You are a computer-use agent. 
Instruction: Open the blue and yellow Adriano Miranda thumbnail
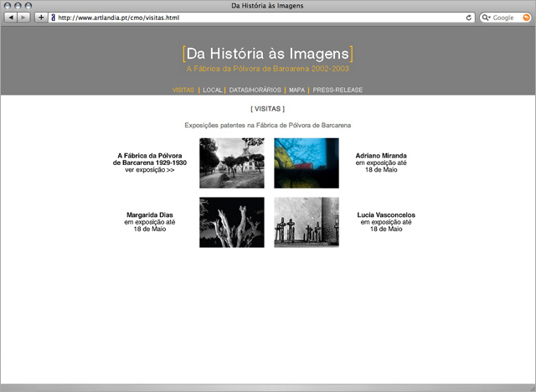point(307,163)
